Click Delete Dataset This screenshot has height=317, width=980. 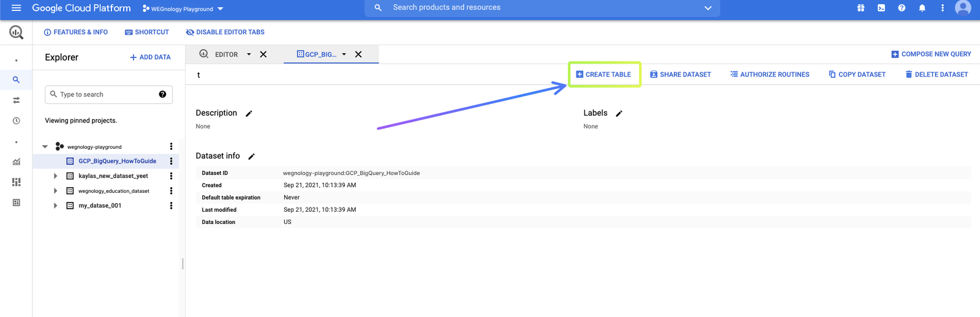click(x=937, y=75)
